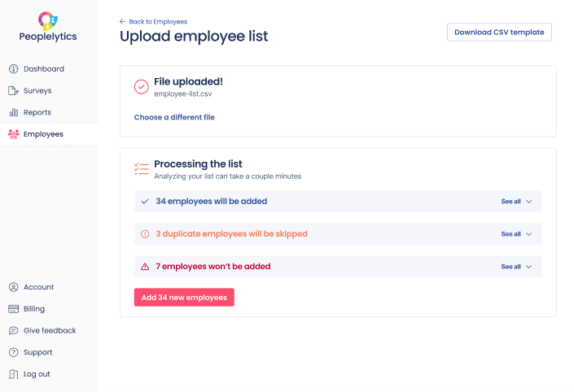Click the Employees people icon
This screenshot has width=574, height=392.
14,134
